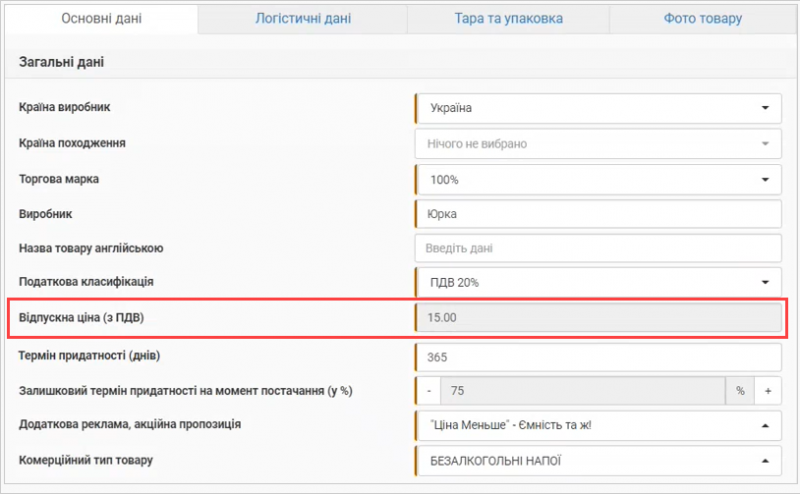Screen dimensions: 800x494
Task: Open the Фото товару tab
Action: tap(702, 19)
